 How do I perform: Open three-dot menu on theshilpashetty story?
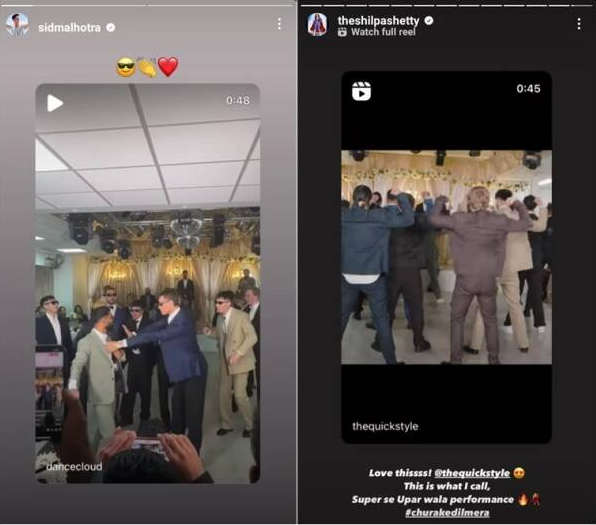click(x=579, y=24)
